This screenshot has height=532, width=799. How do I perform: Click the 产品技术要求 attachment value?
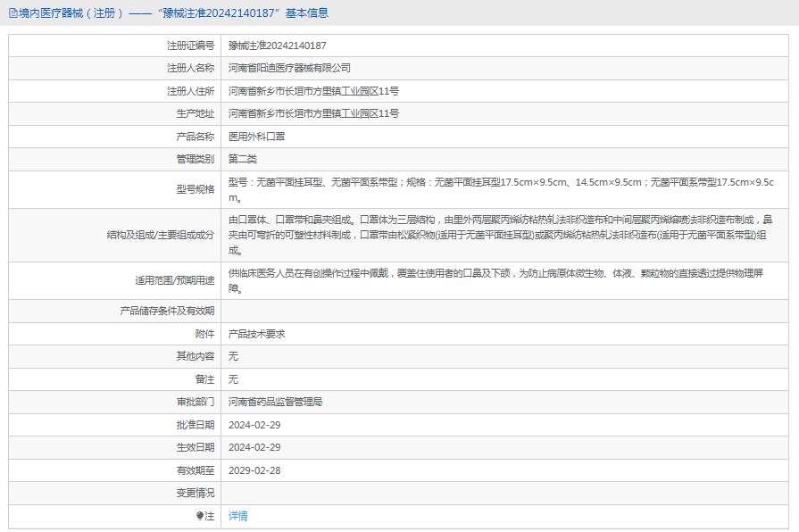257,334
